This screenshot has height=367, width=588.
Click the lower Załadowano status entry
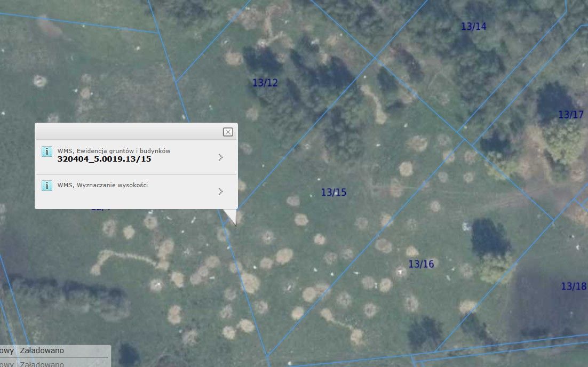pyautogui.click(x=42, y=363)
